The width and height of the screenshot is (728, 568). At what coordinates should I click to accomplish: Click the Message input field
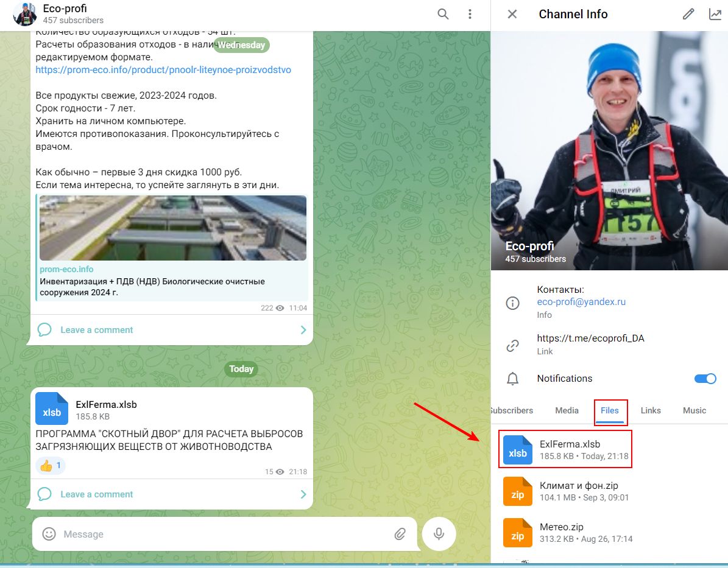(219, 534)
